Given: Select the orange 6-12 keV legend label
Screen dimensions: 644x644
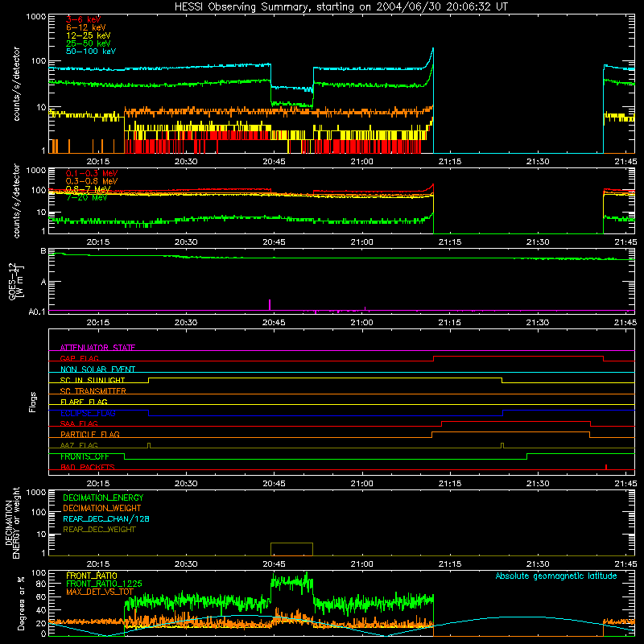Looking at the screenshot, I should pos(86,27).
